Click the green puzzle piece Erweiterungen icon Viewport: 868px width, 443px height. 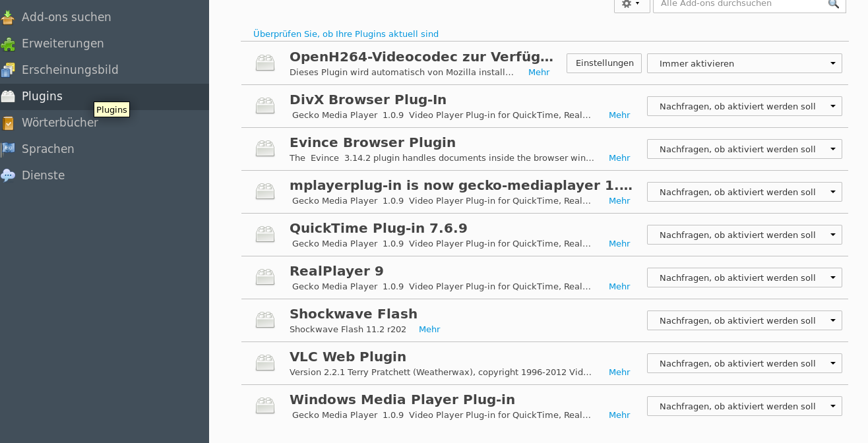point(7,44)
